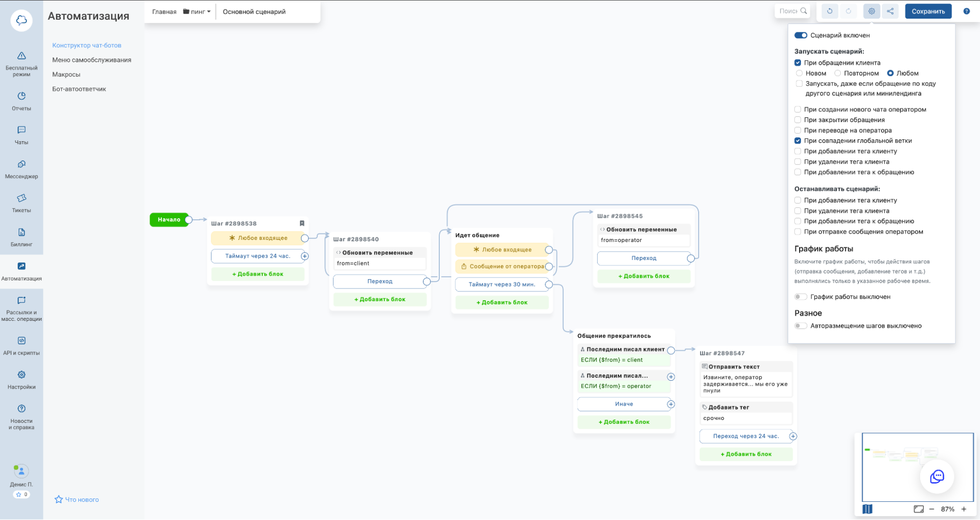Select the 'Новом' radio option

[799, 73]
